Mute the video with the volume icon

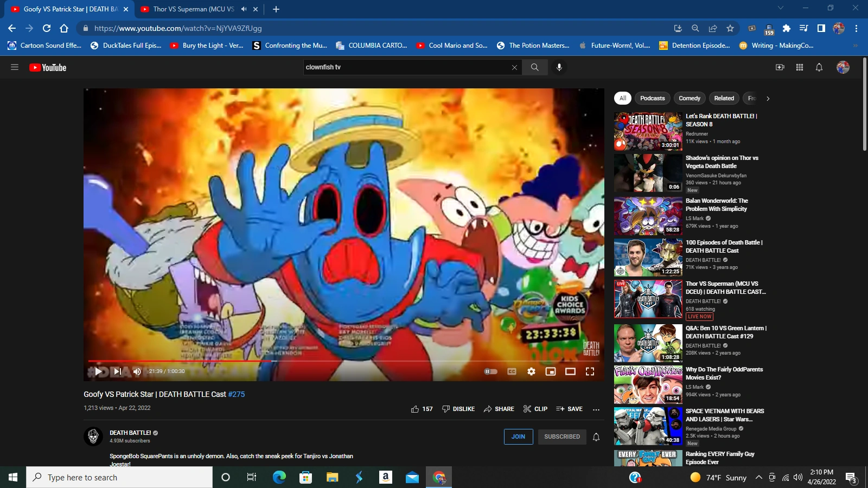pos(137,371)
